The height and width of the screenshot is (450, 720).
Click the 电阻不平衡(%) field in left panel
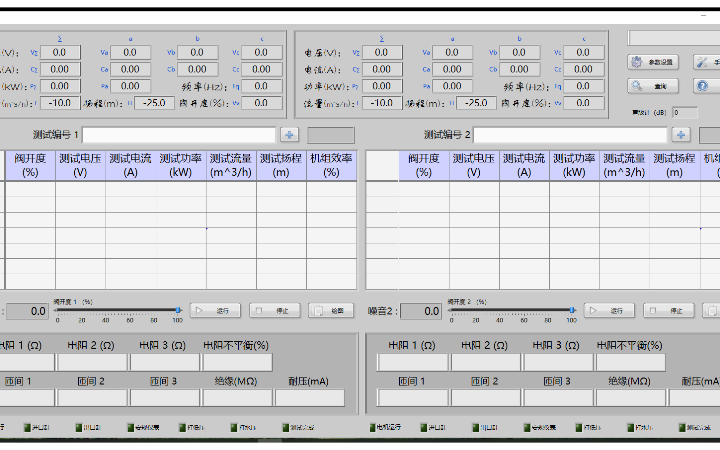[237, 362]
